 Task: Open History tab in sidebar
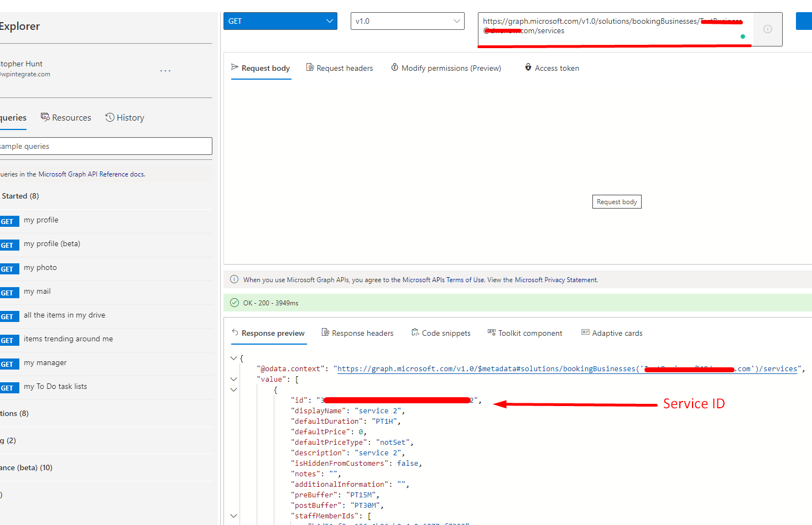(125, 118)
